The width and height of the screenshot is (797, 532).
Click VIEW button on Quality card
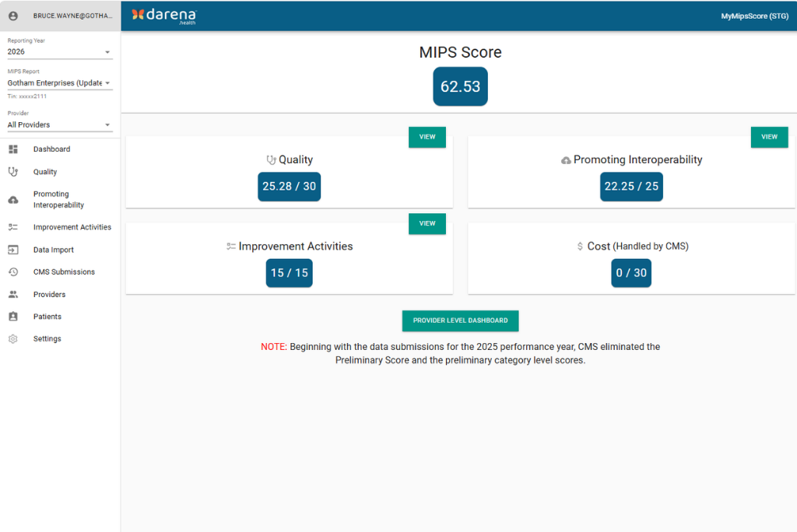[x=427, y=137]
